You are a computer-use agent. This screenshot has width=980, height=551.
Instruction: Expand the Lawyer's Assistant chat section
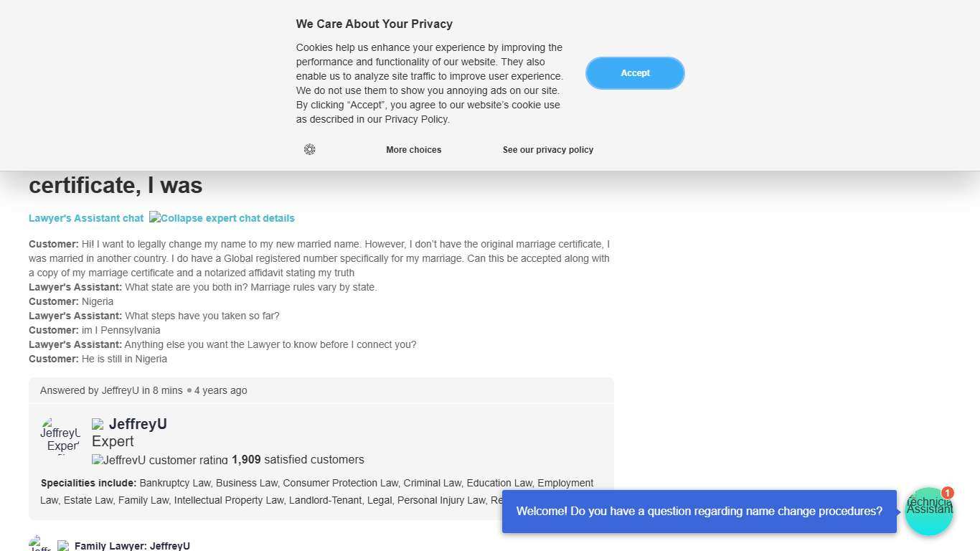pos(86,218)
